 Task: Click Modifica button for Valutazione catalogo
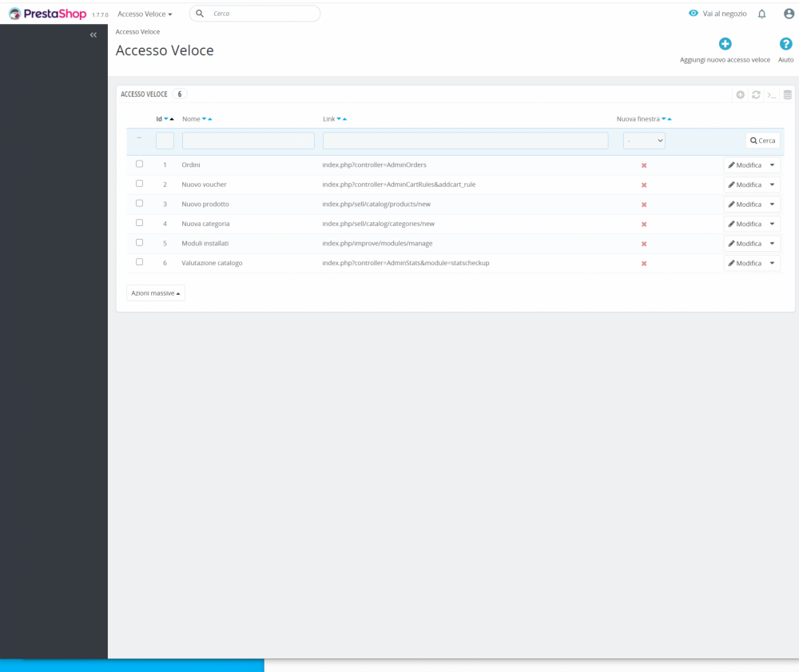(x=745, y=263)
